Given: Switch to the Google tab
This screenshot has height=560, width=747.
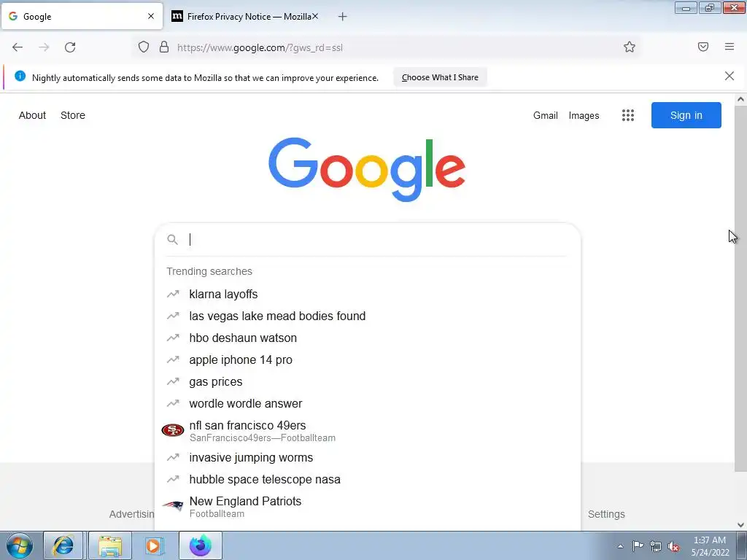Looking at the screenshot, I should point(82,17).
